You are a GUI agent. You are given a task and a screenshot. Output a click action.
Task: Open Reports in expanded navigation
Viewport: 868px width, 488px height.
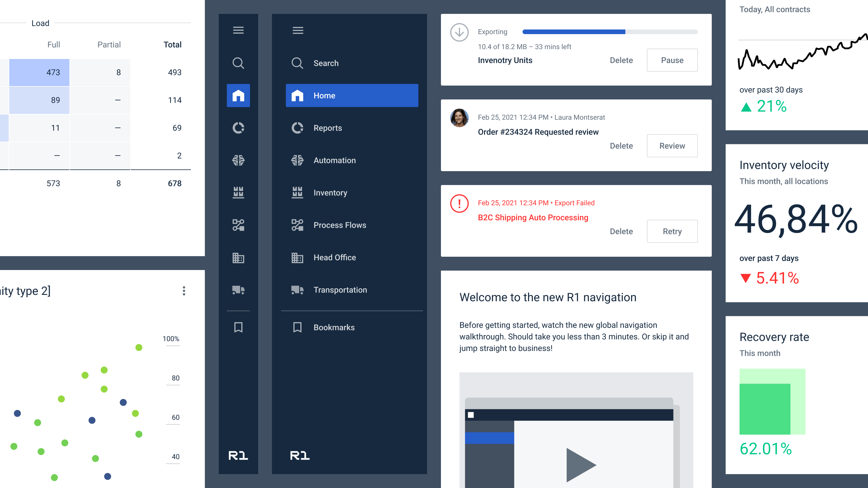tap(352, 128)
